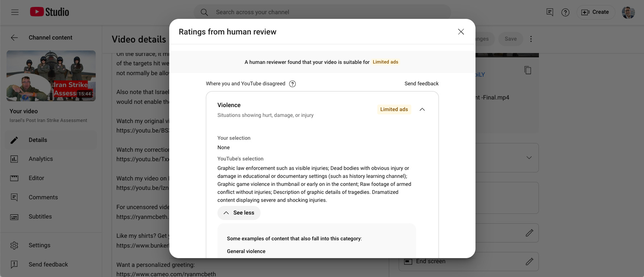The image size is (644, 277).
Task: Close the Ratings from human review dialog
Action: pos(461,32)
